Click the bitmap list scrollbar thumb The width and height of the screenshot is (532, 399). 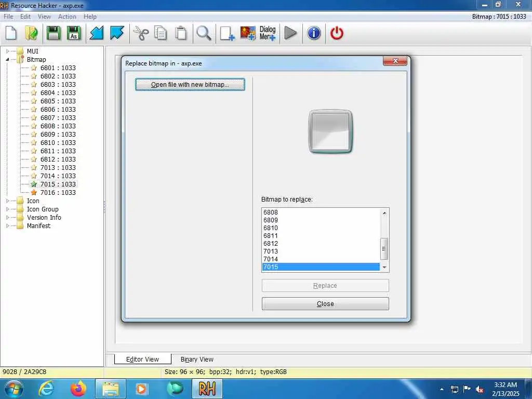(384, 249)
